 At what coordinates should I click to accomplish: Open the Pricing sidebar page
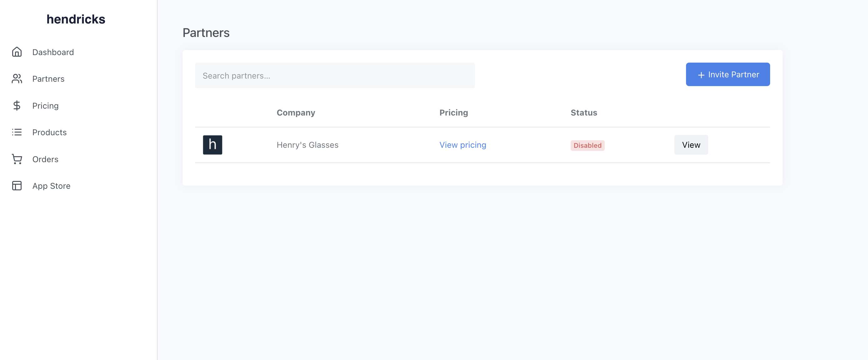click(x=45, y=105)
